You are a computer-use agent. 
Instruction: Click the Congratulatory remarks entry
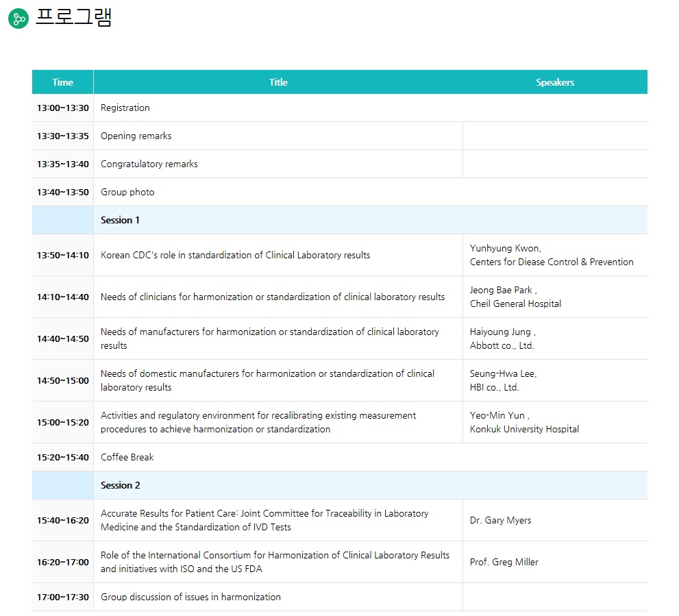pyautogui.click(x=149, y=164)
